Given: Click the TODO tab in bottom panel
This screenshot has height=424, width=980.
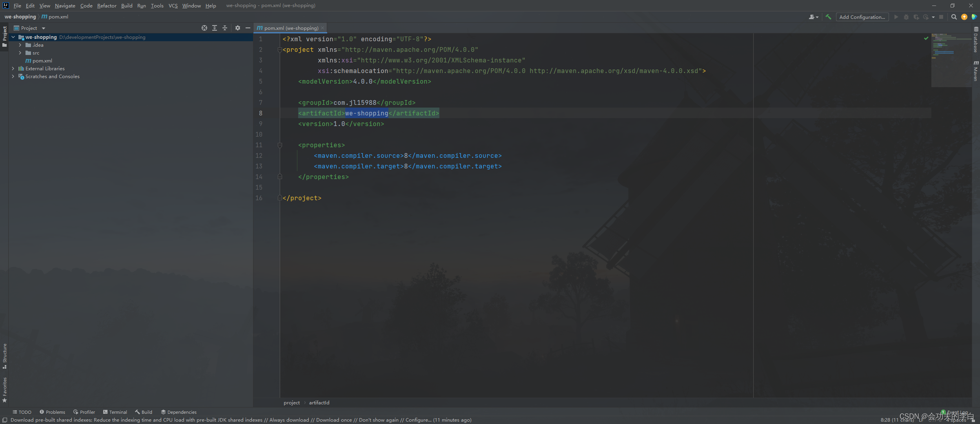Looking at the screenshot, I should (x=22, y=411).
